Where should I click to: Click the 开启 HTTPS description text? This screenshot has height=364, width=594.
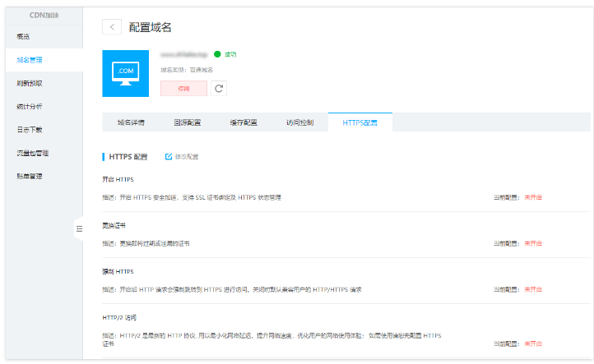click(192, 197)
